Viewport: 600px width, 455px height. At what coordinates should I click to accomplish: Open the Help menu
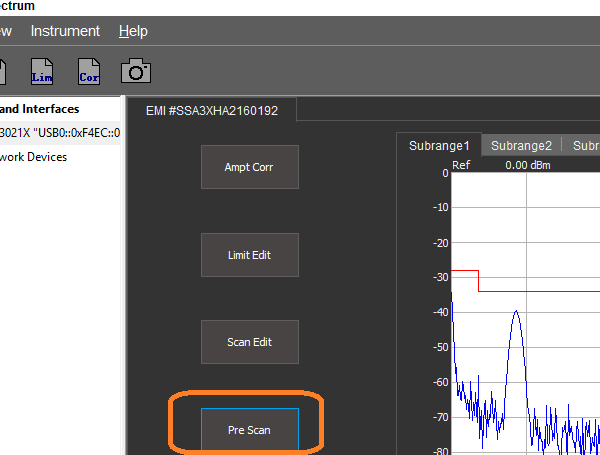(133, 31)
